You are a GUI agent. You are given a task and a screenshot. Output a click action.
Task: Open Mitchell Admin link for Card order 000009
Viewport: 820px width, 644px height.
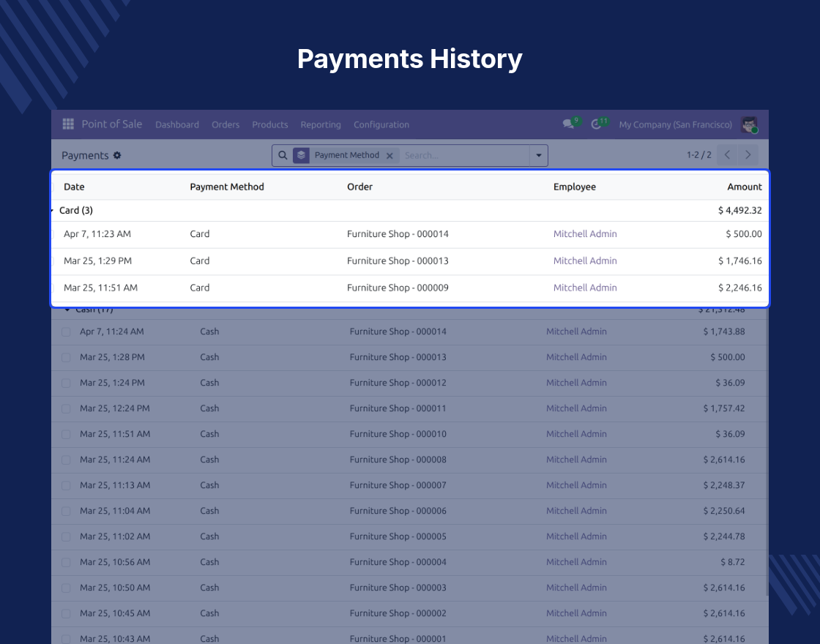pyautogui.click(x=585, y=288)
